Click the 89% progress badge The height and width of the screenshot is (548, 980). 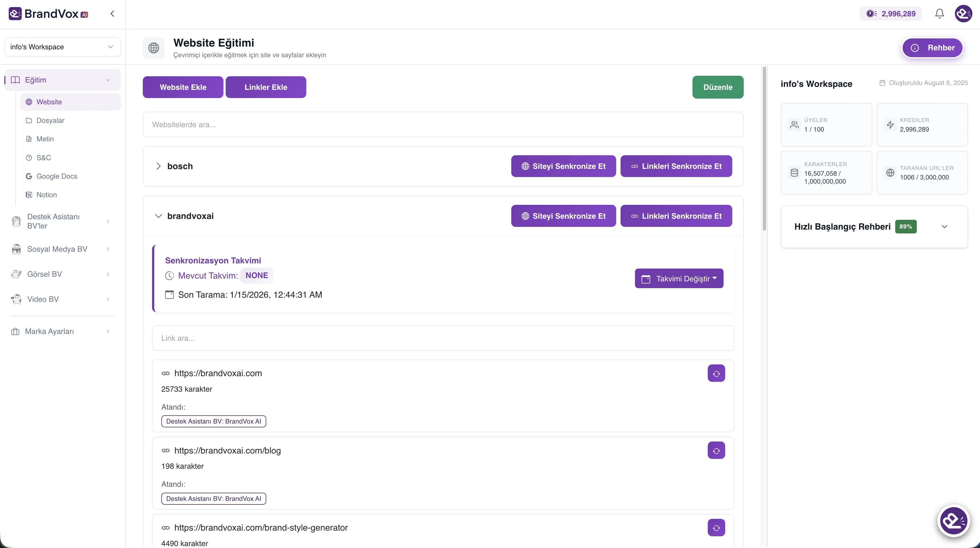click(x=906, y=227)
